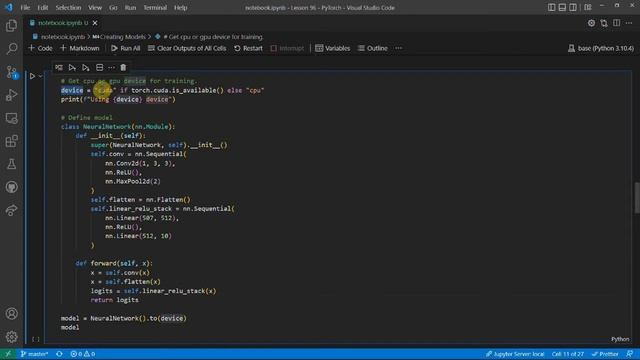Select kernel base (Python 3.10.4)
Image resolution: width=640 pixels, height=360 pixels.
[x=600, y=48]
